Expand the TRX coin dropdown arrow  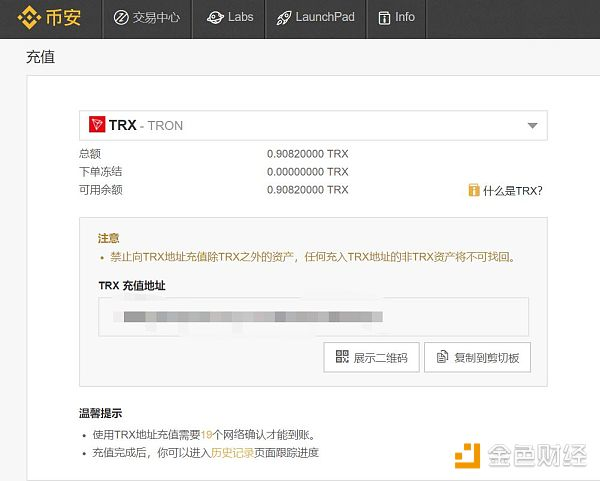click(x=532, y=126)
